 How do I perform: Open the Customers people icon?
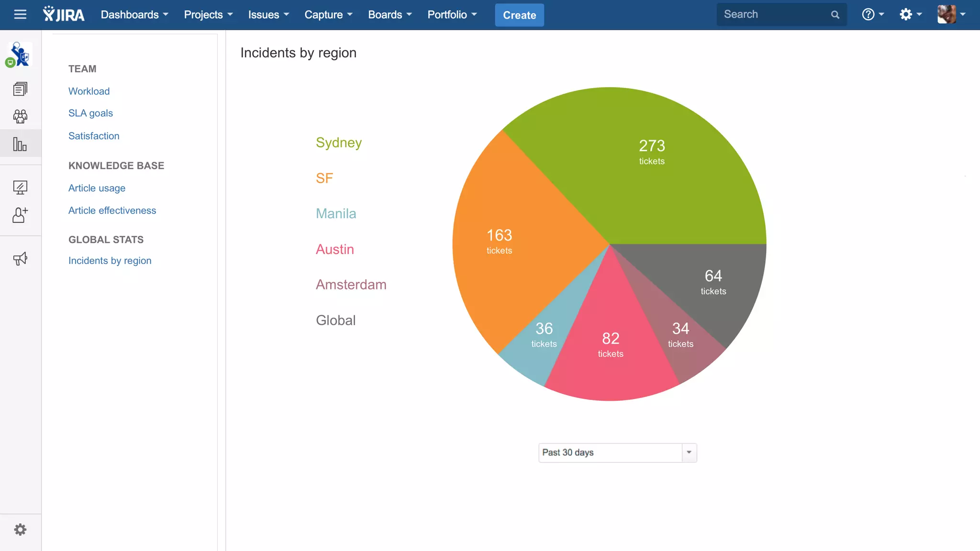click(x=20, y=116)
